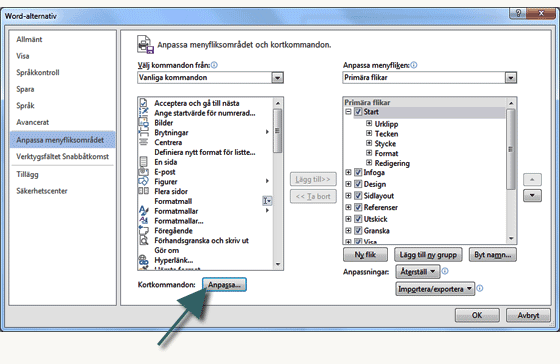Select the Förhandsgranska och skriv ut icon

click(144, 240)
